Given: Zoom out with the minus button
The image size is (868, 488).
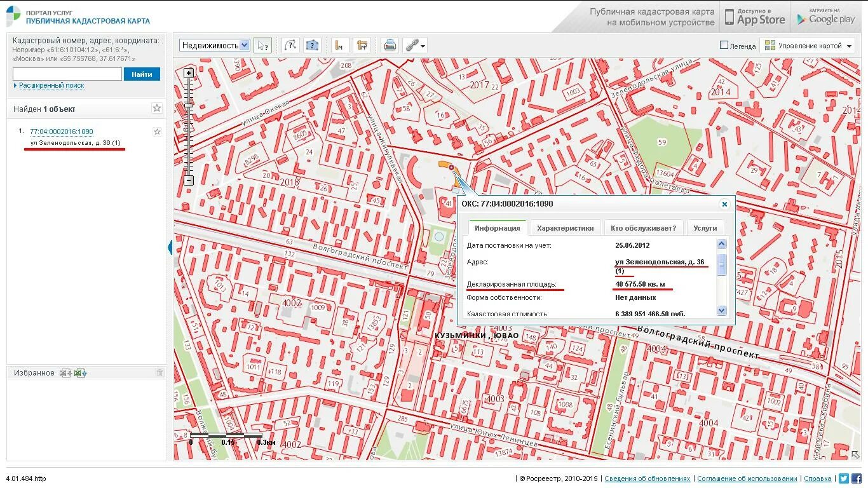Looking at the screenshot, I should point(189,180).
